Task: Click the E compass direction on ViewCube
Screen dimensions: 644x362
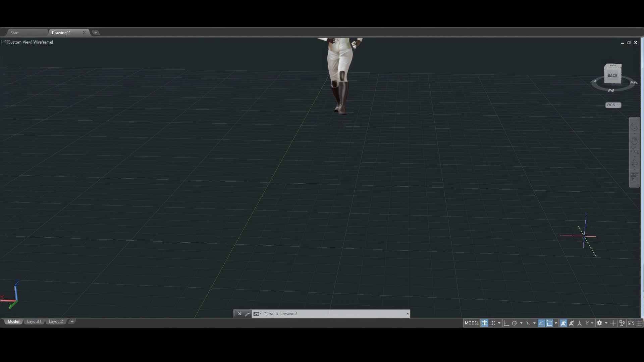Action: [594, 81]
